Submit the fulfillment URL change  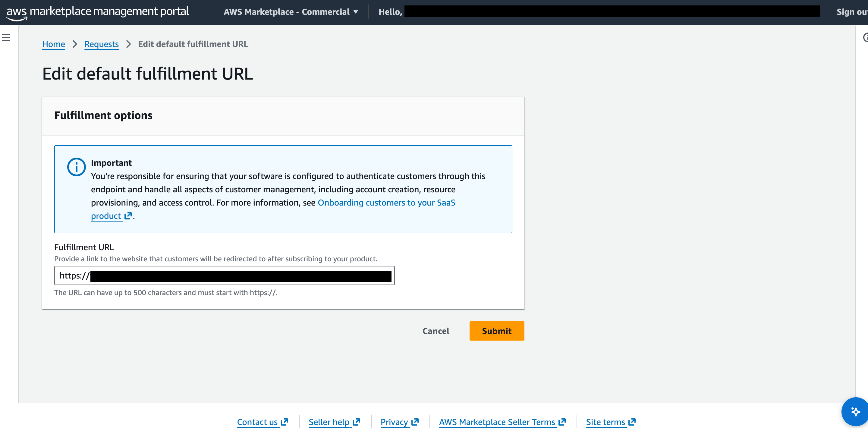497,331
